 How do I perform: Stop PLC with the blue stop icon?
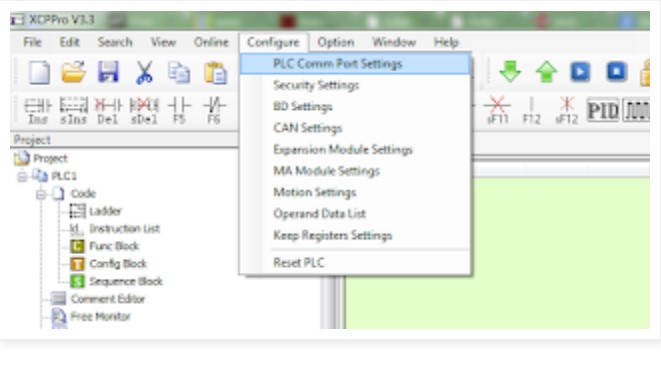617,72
